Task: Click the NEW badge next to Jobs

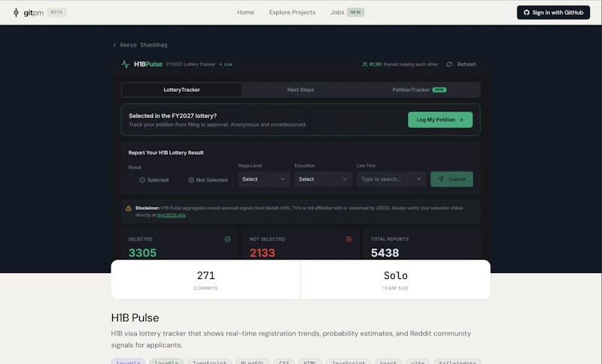Action: 355,12
